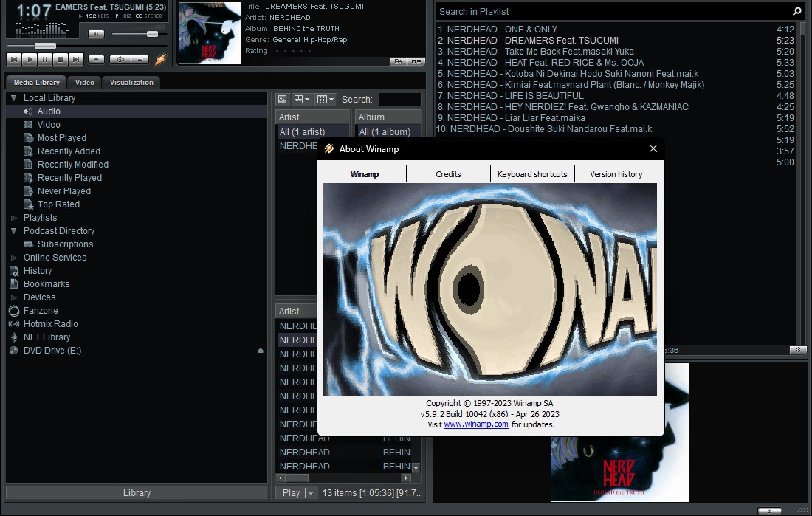Open the Top Rated view
Screen dimensions: 812x516
coord(58,204)
